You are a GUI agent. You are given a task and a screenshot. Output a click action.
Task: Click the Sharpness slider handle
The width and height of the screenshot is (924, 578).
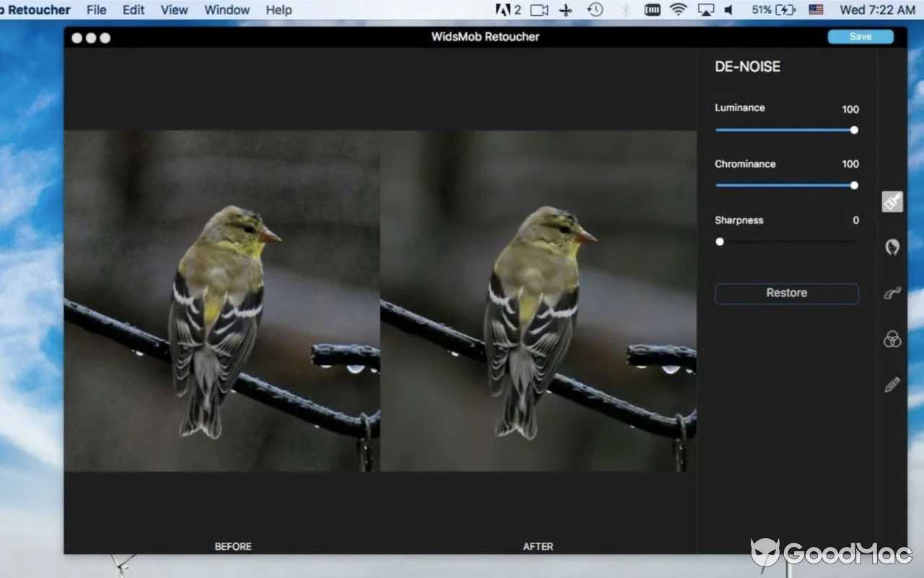pyautogui.click(x=719, y=241)
